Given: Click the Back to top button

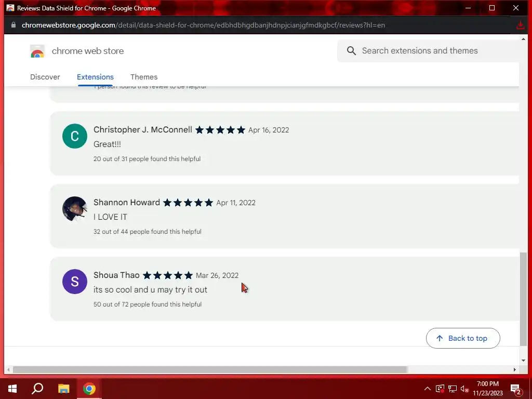Looking at the screenshot, I should pyautogui.click(x=463, y=338).
